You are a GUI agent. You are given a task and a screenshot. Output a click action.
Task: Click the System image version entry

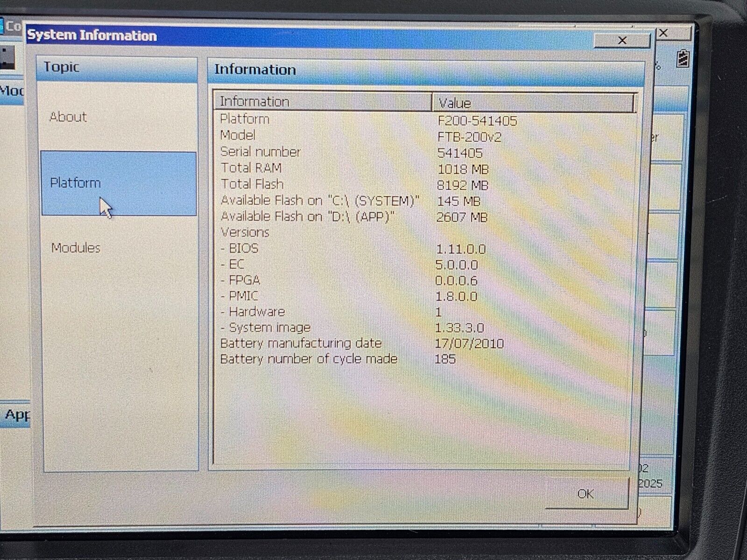click(x=327, y=327)
